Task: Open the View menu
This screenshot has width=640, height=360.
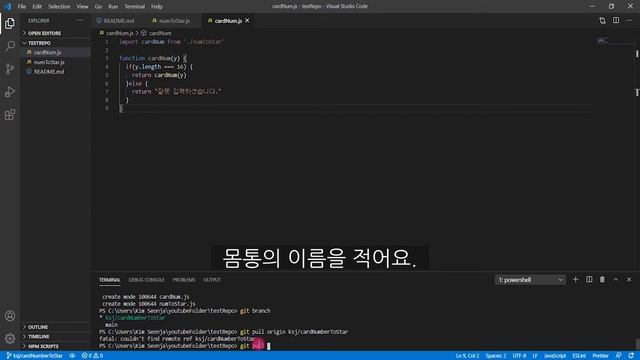Action: point(82,7)
